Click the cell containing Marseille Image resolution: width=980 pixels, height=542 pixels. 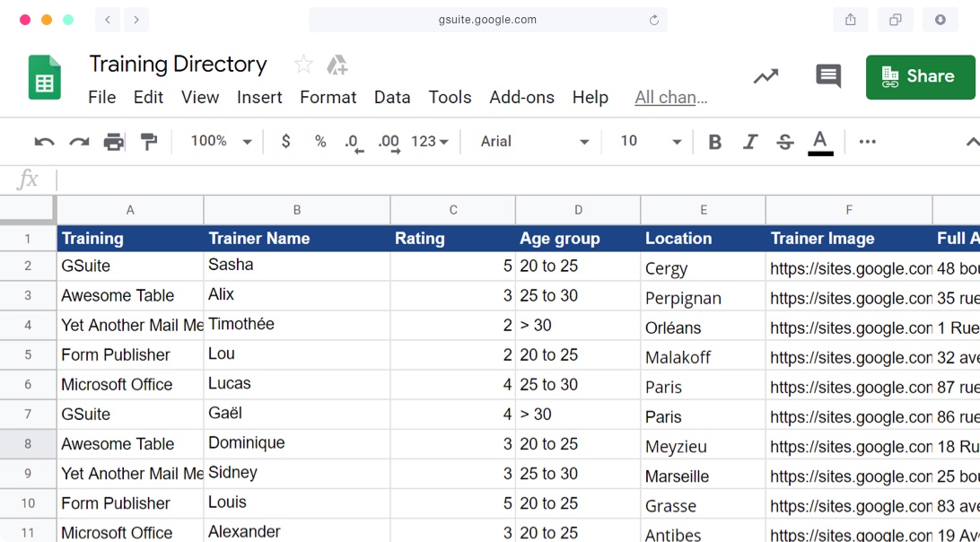pyautogui.click(x=703, y=474)
